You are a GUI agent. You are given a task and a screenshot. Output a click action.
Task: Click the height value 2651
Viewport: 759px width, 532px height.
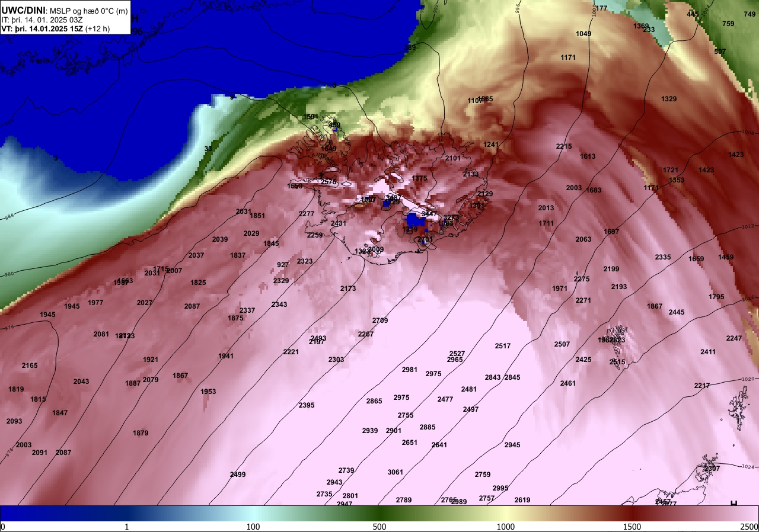pos(410,443)
